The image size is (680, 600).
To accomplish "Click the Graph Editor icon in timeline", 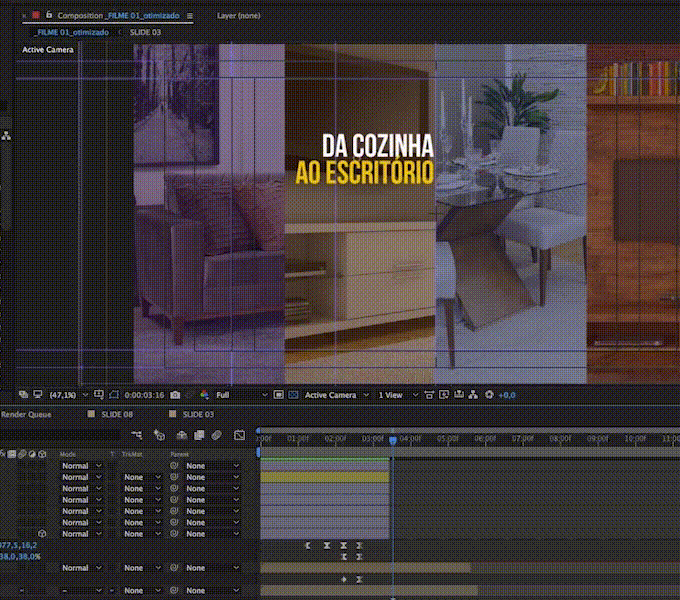I will [240, 435].
